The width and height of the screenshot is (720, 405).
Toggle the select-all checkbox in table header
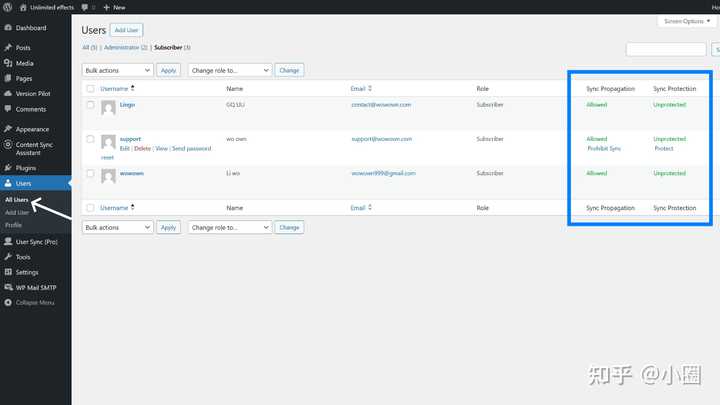[x=90, y=89]
